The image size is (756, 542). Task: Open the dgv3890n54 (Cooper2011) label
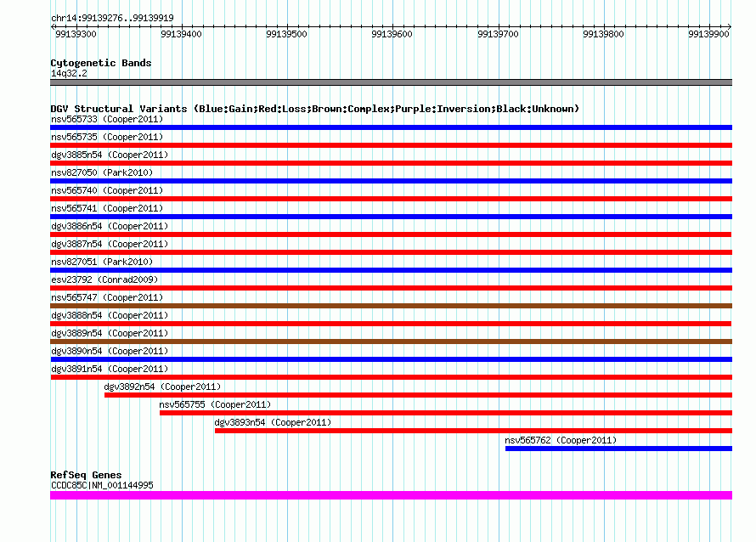pyautogui.click(x=110, y=351)
